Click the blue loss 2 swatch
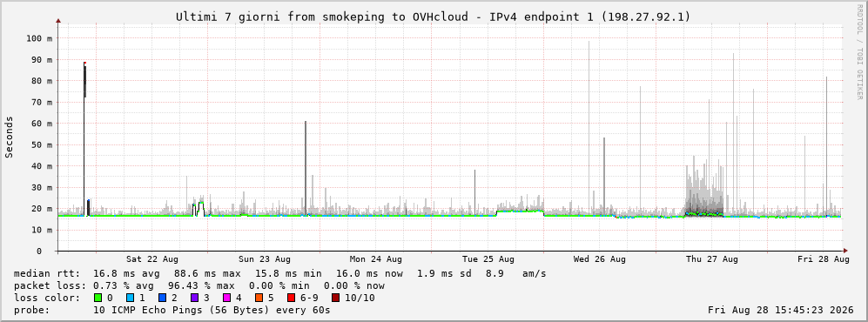The width and height of the screenshot is (868, 322). (163, 298)
